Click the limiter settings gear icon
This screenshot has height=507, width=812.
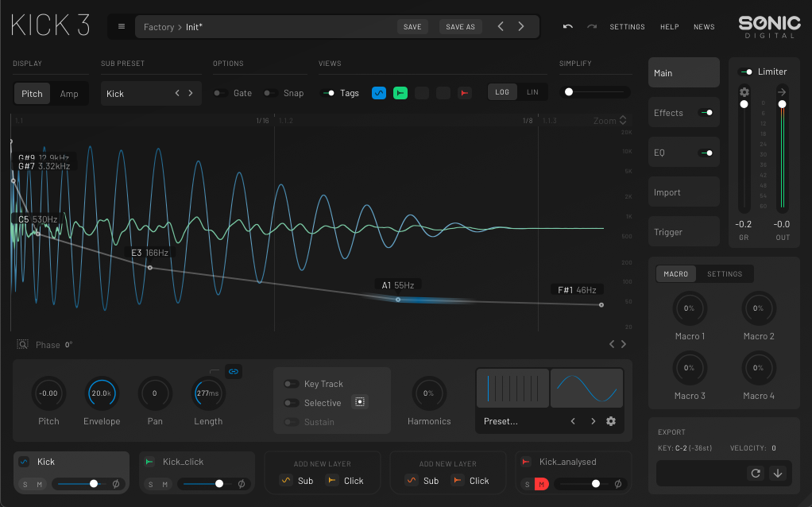click(x=744, y=91)
